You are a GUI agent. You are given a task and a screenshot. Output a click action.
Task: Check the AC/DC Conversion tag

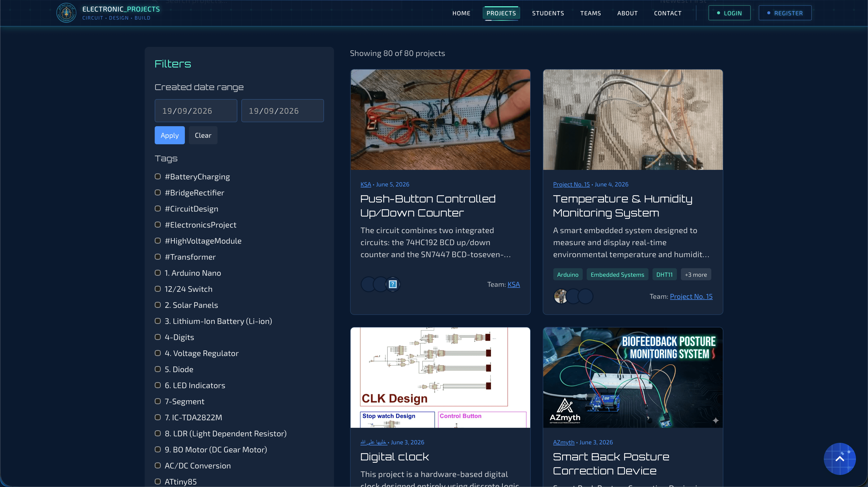[x=157, y=465]
